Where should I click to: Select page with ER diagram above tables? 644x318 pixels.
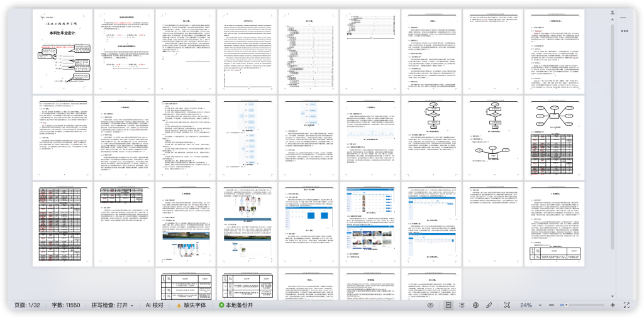[554, 138]
